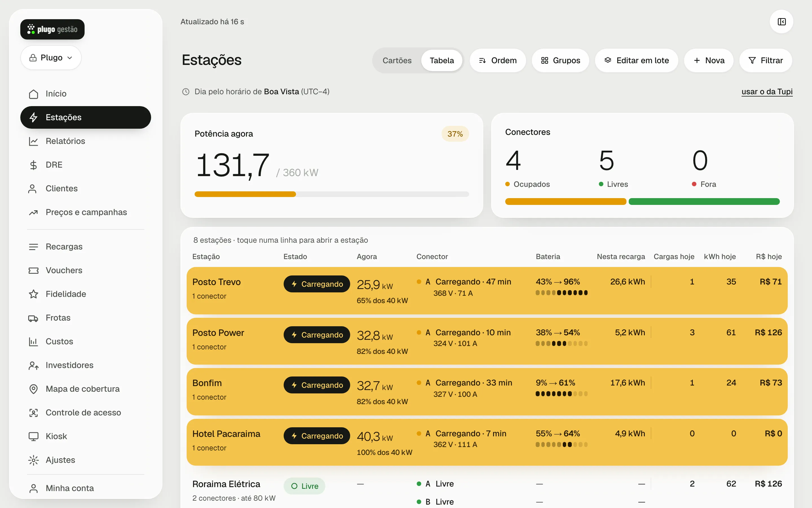Add a new station with Nova

tap(709, 60)
